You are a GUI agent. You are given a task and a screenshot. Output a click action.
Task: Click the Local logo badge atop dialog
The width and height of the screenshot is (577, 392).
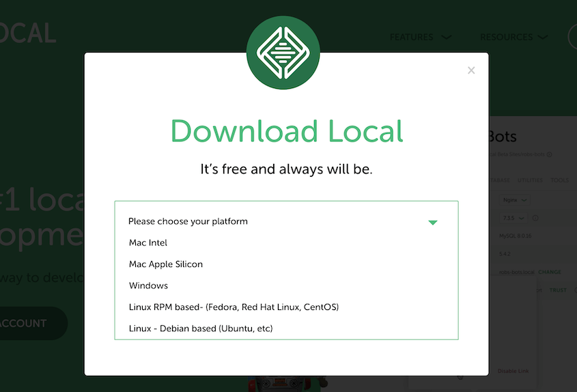pyautogui.click(x=283, y=53)
